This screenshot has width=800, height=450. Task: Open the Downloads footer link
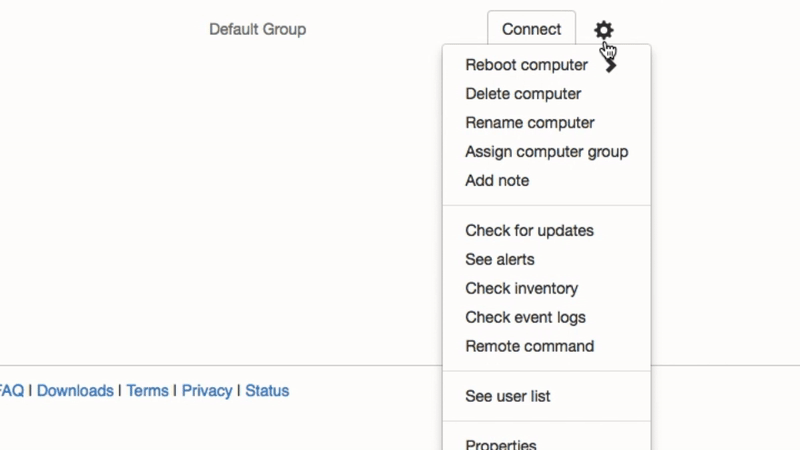point(75,391)
